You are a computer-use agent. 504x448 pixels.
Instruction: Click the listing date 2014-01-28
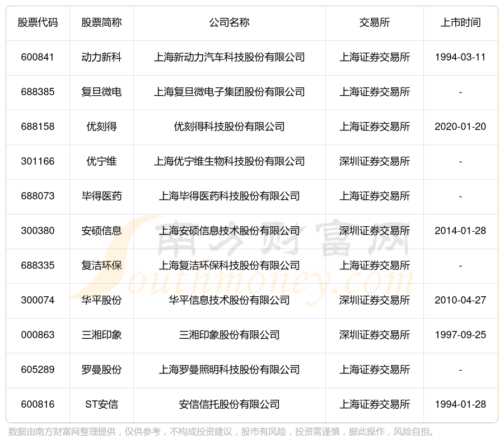[x=460, y=231]
